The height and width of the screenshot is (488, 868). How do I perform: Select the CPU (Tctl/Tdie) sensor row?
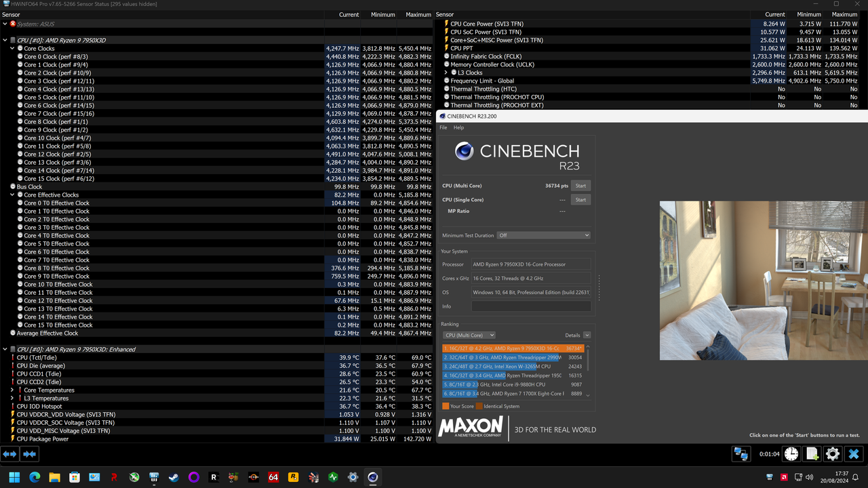click(216, 357)
